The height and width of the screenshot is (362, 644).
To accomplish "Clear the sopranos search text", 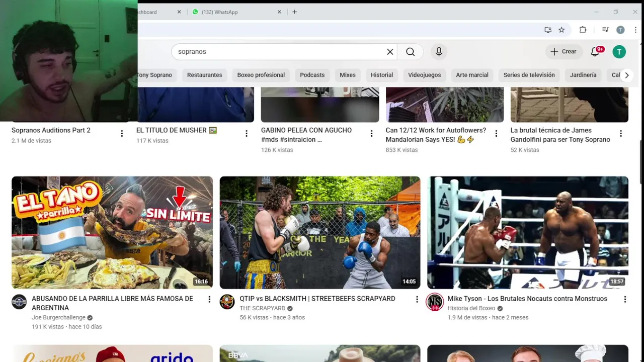I will (x=390, y=52).
